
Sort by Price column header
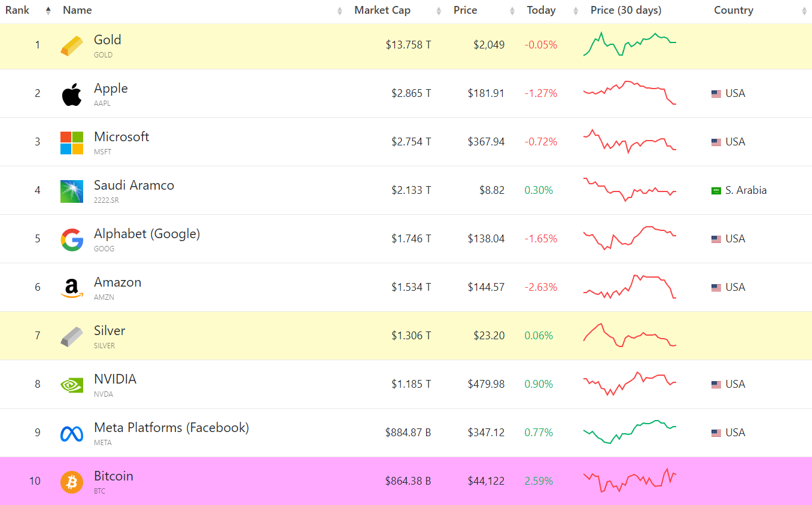(x=466, y=10)
